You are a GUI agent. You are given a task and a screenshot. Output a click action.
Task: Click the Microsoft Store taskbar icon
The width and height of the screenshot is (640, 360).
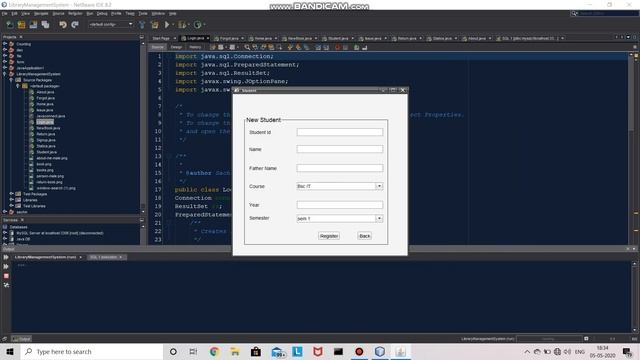click(x=256, y=351)
